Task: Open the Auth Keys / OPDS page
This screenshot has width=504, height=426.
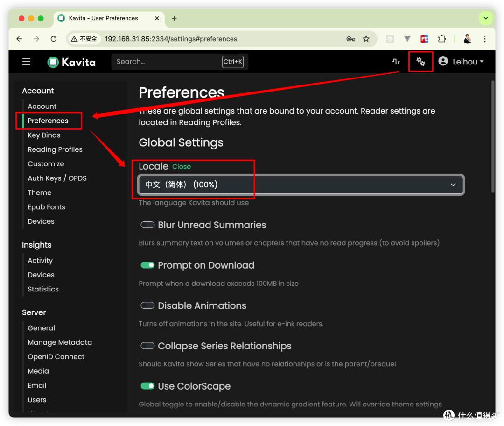Action: [x=57, y=178]
